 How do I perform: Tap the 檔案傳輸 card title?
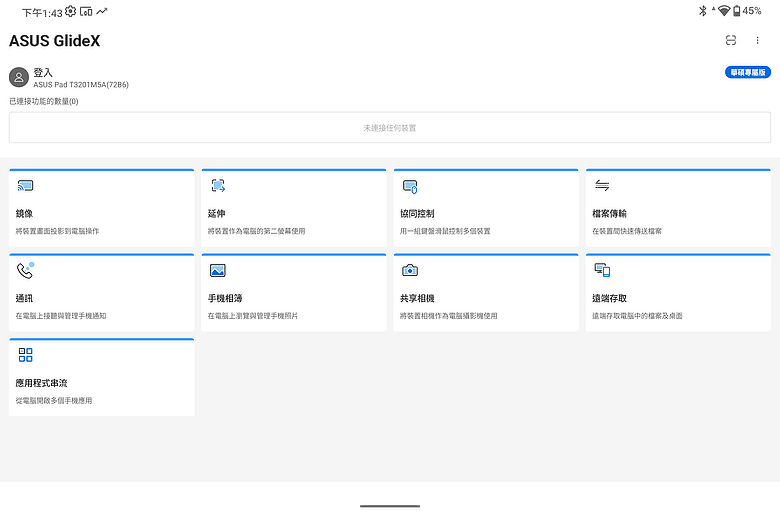tap(609, 213)
